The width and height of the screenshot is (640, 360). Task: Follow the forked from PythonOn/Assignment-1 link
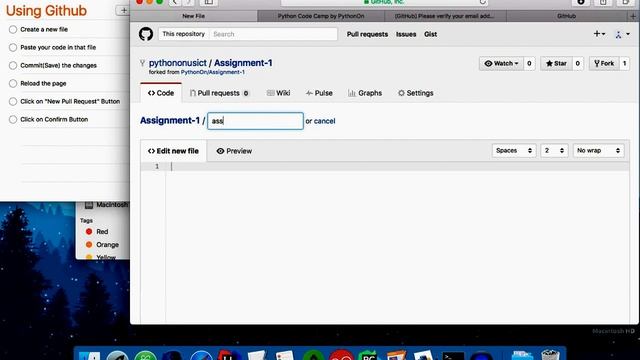pyautogui.click(x=213, y=72)
